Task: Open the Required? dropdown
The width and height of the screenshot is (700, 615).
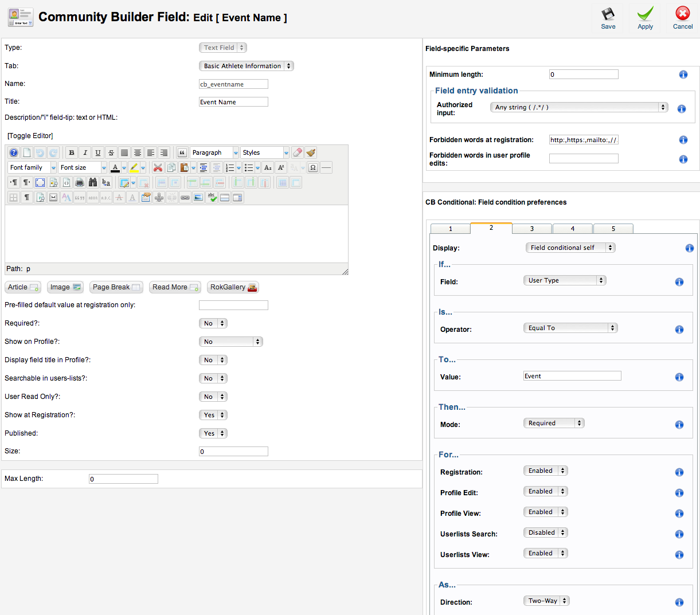Action: pyautogui.click(x=213, y=323)
